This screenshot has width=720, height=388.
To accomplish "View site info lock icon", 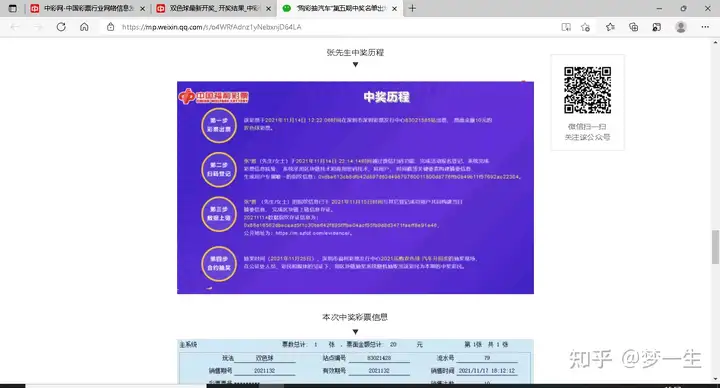I will pos(110,27).
